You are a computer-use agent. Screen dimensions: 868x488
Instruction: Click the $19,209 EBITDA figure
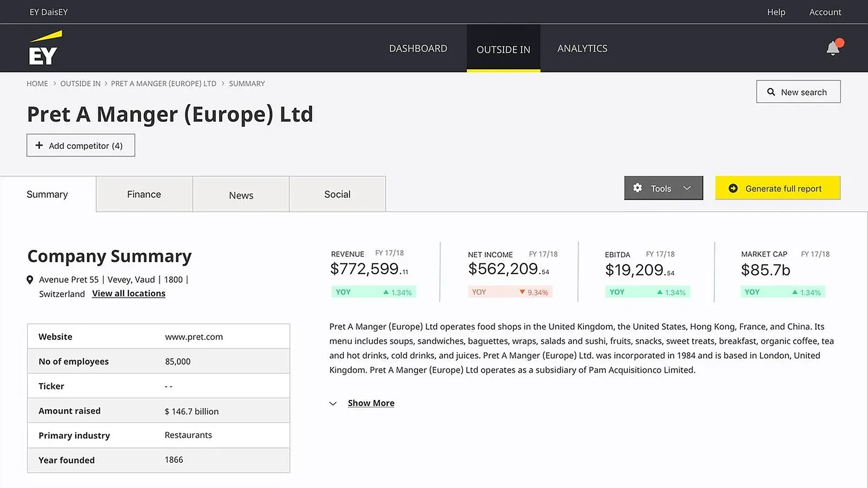tap(640, 270)
